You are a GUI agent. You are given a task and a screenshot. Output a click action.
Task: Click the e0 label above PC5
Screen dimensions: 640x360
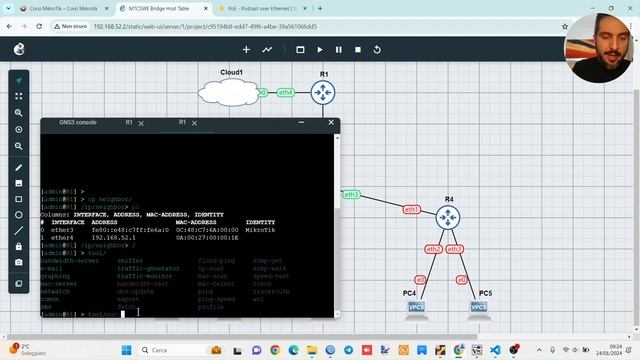pos(462,280)
